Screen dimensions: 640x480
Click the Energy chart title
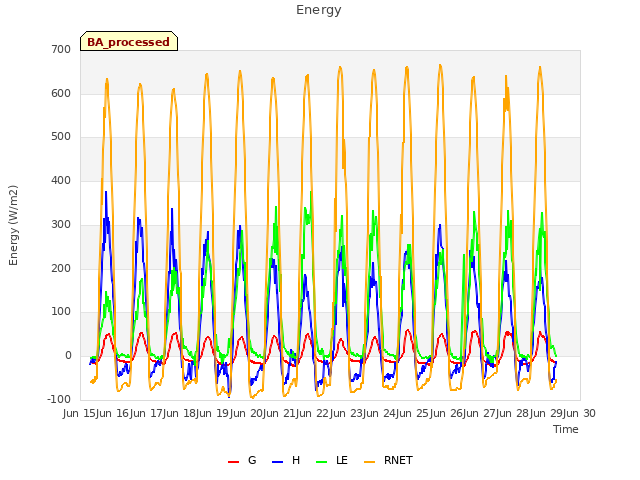click(x=319, y=10)
